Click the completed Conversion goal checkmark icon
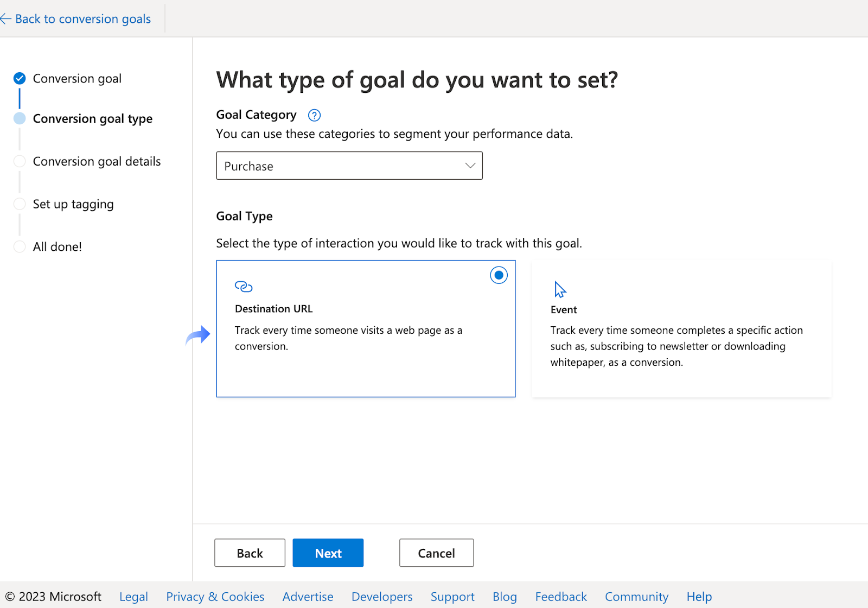 pos(20,78)
